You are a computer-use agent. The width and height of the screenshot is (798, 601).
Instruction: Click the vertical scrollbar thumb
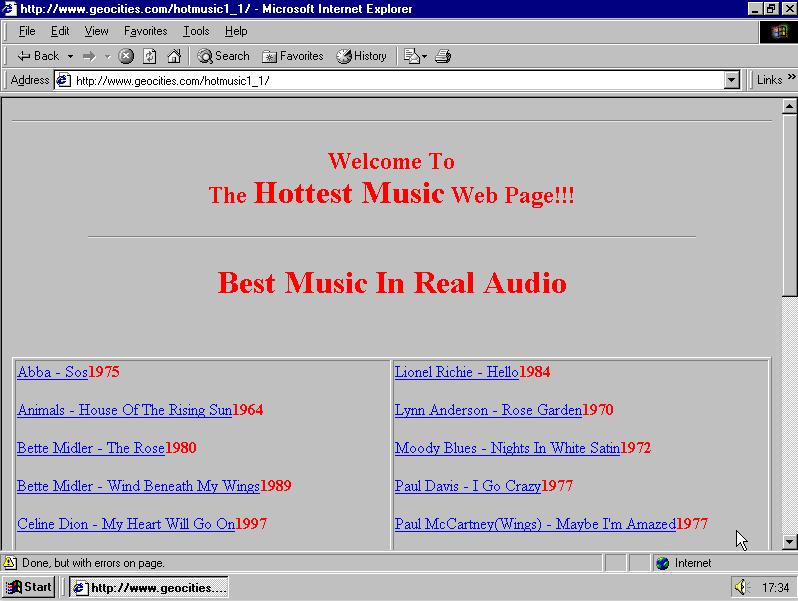point(789,205)
